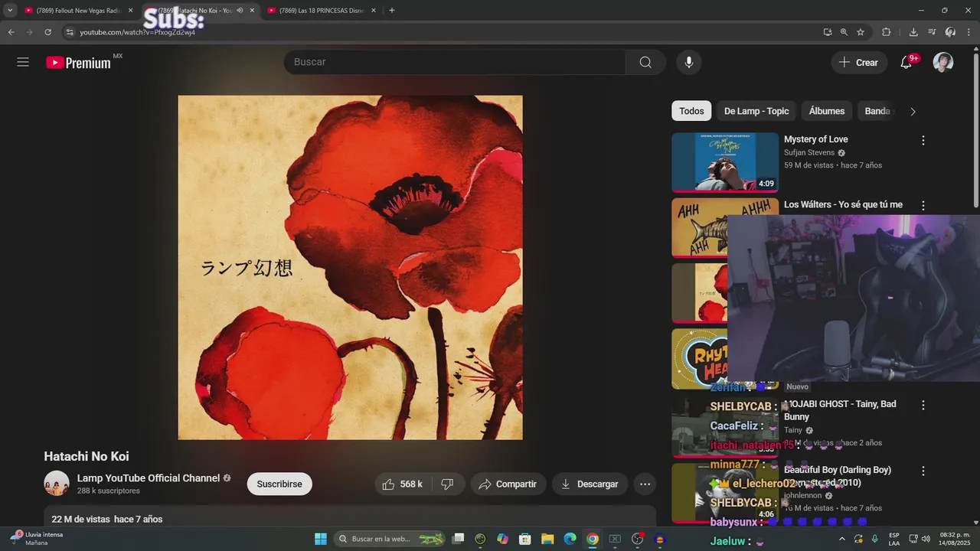Image resolution: width=980 pixels, height=551 pixels.
Task: Open Microsoft Store from taskbar
Action: point(525,539)
